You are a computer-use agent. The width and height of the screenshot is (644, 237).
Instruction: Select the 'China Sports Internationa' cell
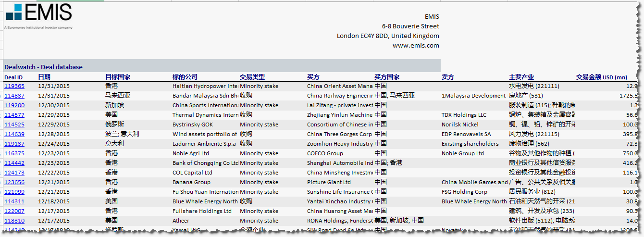click(205, 105)
